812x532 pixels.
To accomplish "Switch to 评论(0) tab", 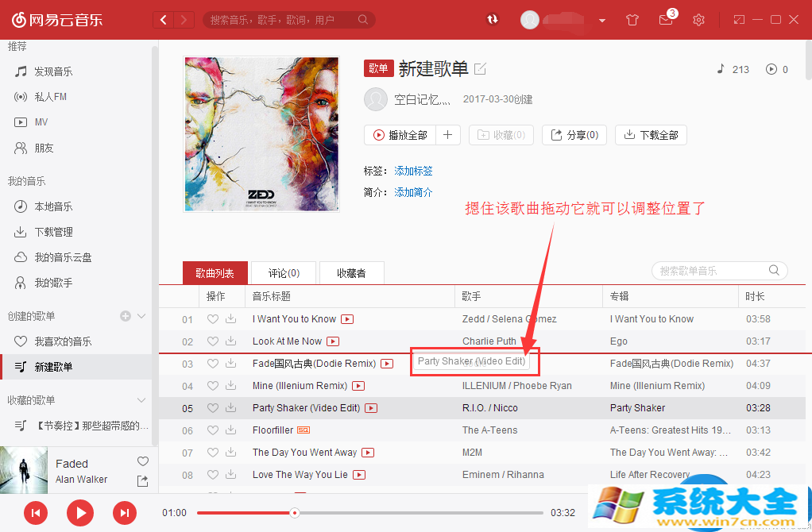I will tap(284, 272).
